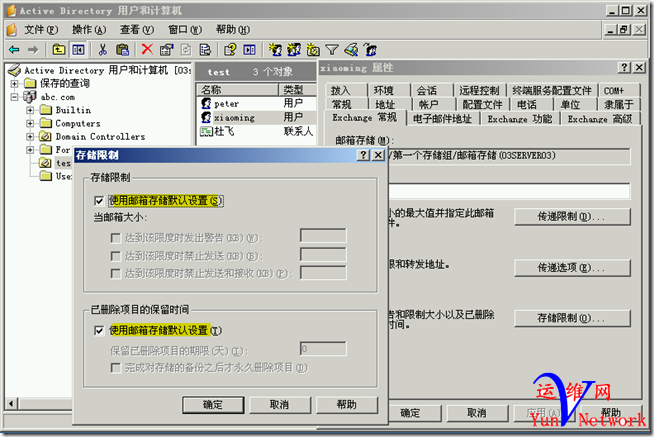Image resolution: width=654 pixels, height=437 pixels.
Task: Click the Create new group icon
Action: pyautogui.click(x=294, y=50)
